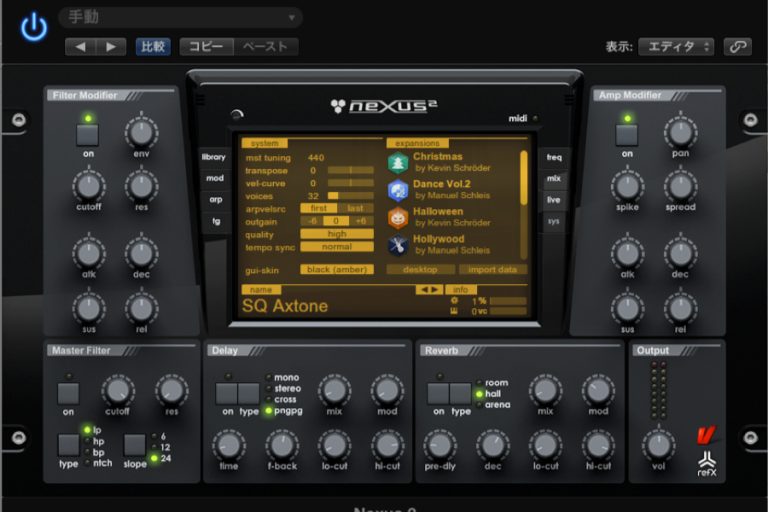The width and height of the screenshot is (768, 512).
Task: Click the Filter Modifier res knob
Action: [142, 185]
